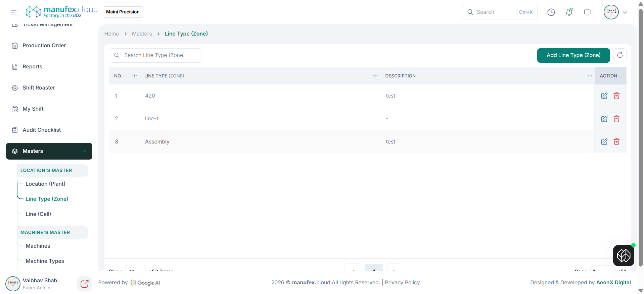Click the screen display icon in header
The height and width of the screenshot is (294, 644).
click(x=587, y=12)
